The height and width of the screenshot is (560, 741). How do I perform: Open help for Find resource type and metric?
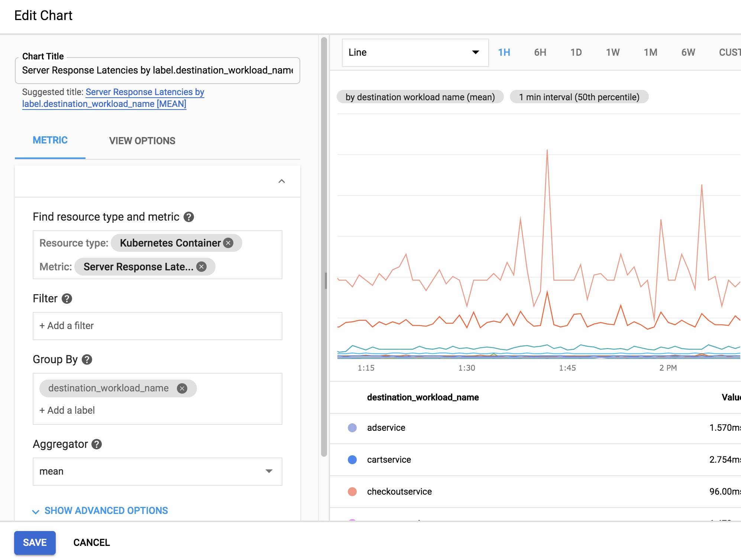[x=189, y=217]
